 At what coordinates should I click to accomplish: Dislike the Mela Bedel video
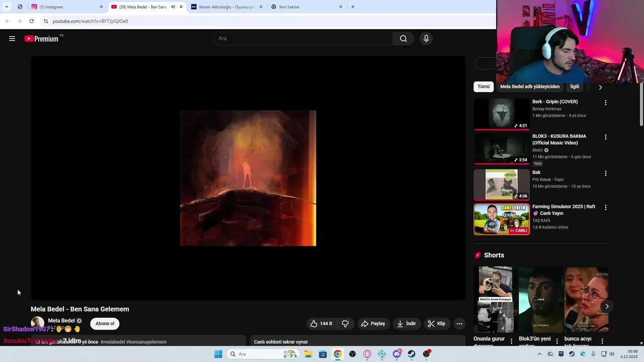pyautogui.click(x=345, y=324)
